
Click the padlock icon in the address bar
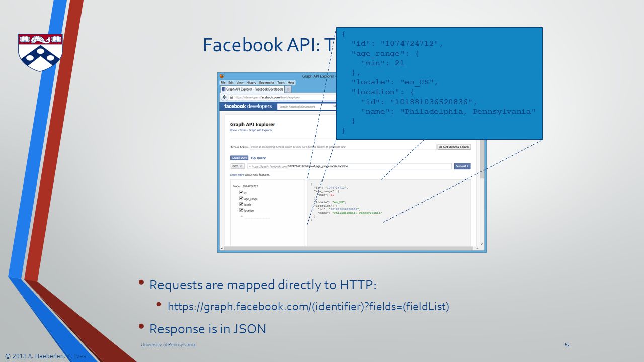231,97
